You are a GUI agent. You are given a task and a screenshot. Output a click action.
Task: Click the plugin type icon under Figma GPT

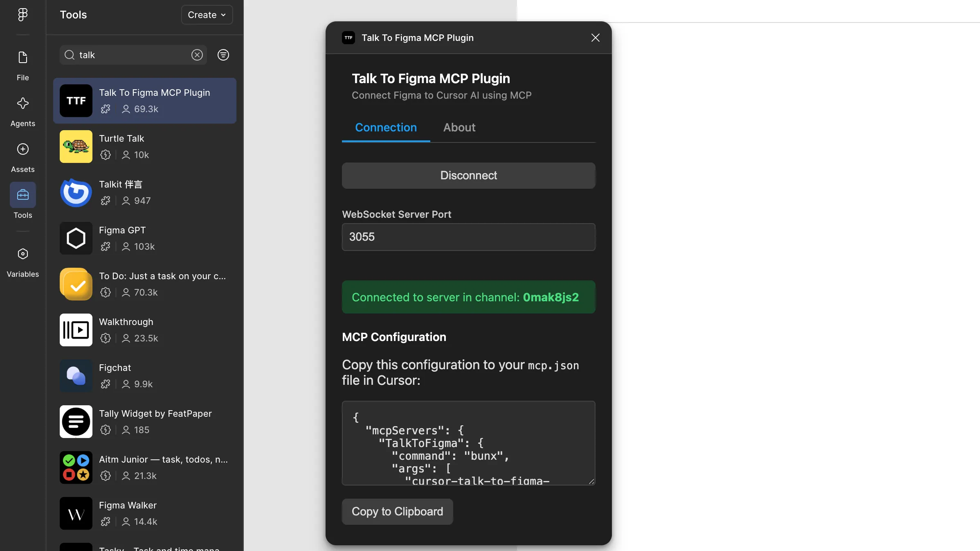point(106,246)
